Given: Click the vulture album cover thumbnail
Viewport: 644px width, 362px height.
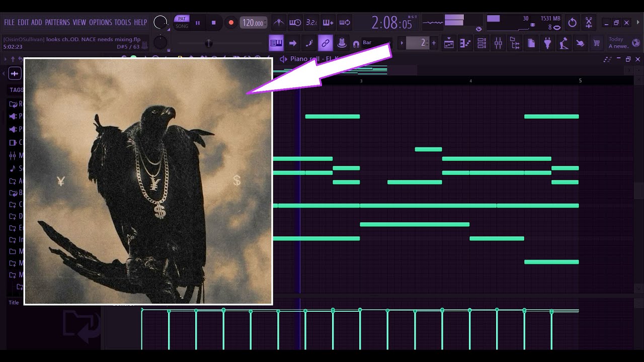Looking at the screenshot, I should (148, 181).
